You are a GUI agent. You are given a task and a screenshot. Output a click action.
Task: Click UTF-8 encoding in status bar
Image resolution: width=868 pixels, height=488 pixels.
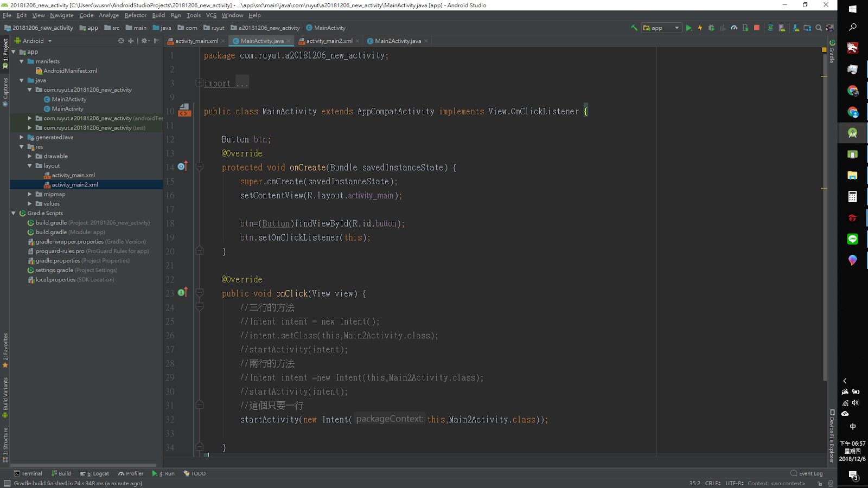(735, 483)
